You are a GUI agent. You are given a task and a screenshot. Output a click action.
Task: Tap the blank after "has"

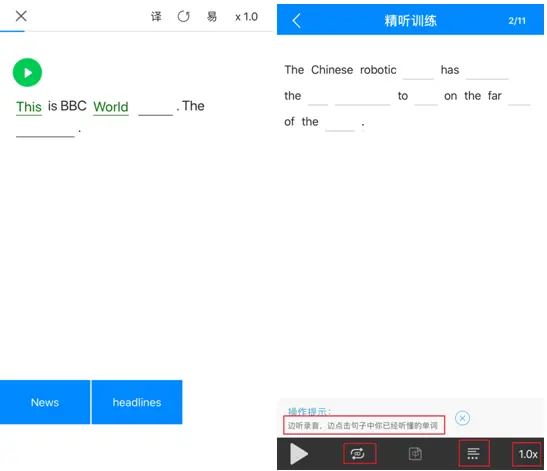[x=487, y=72]
